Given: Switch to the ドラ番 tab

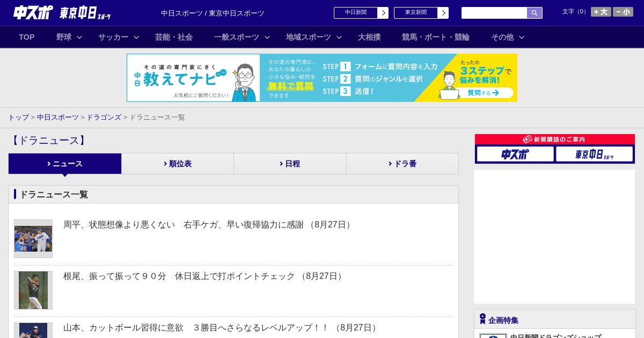Looking at the screenshot, I should coord(402,164).
